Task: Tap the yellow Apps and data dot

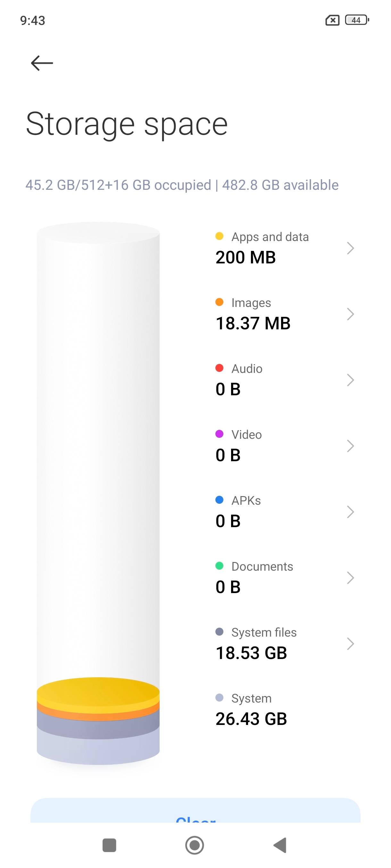Action: pos(219,236)
